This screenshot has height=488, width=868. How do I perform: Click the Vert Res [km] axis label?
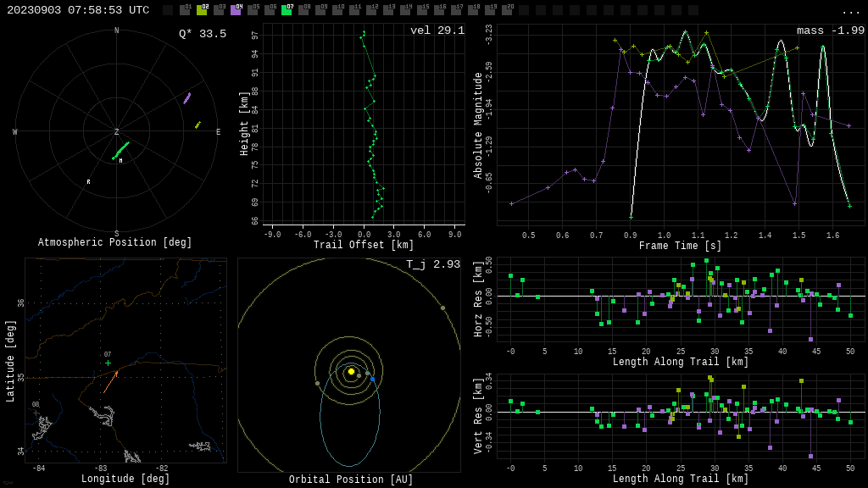click(478, 417)
